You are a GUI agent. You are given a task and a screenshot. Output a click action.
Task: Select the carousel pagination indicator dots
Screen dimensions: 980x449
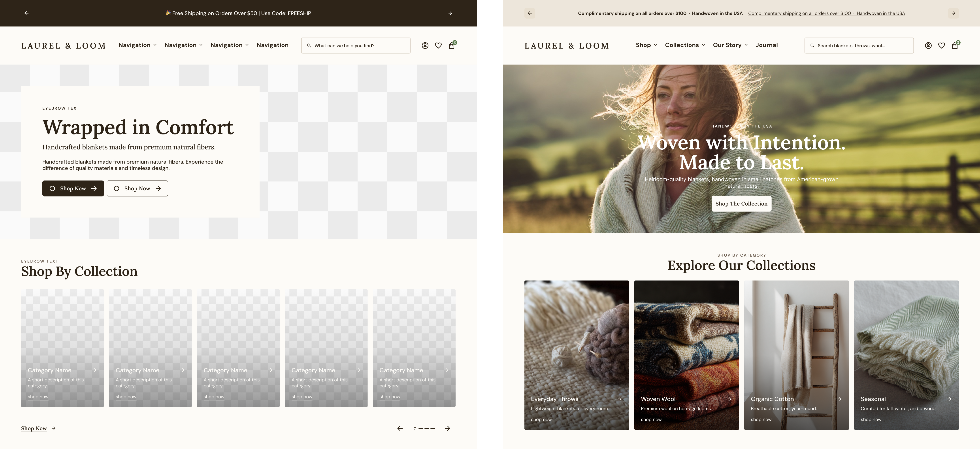click(x=424, y=428)
